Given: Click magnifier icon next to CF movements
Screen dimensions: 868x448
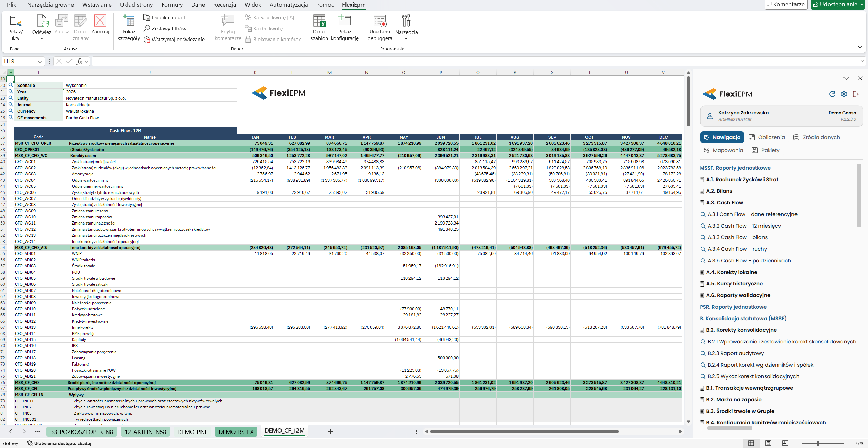Looking at the screenshot, I should (x=11, y=118).
